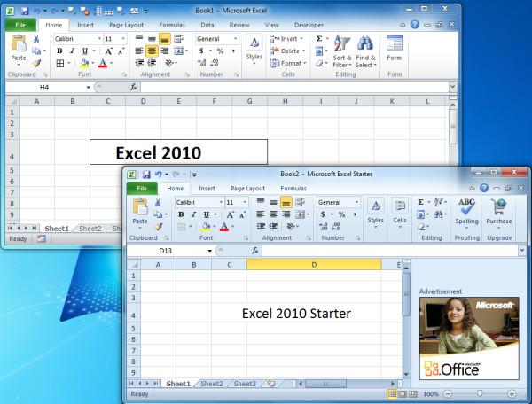The width and height of the screenshot is (532, 404).
Task: Click Fill Color bucket in Book1 window
Action: pos(84,63)
